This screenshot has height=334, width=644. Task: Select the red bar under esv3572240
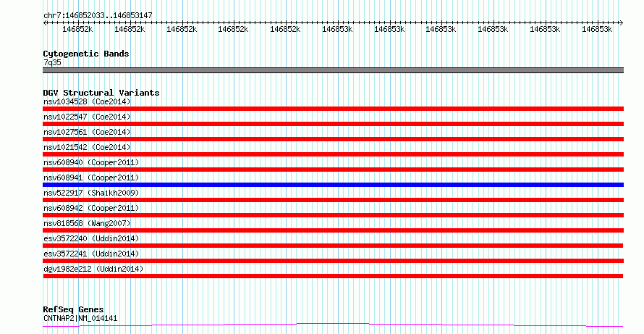click(x=333, y=246)
